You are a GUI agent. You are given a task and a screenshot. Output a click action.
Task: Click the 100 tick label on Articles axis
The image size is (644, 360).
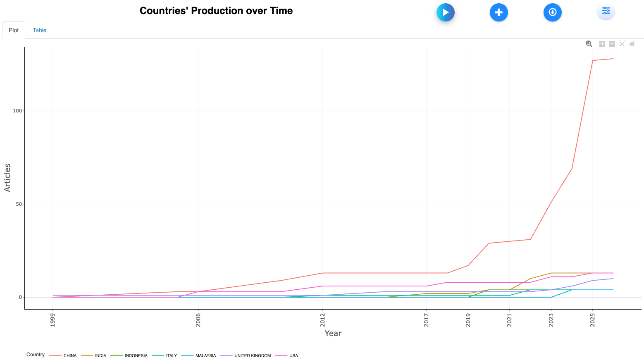(x=17, y=111)
